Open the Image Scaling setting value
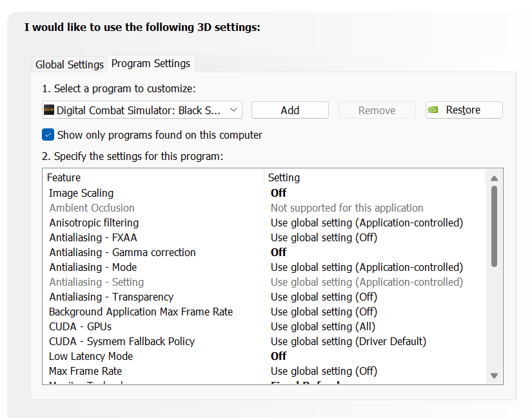The height and width of the screenshot is (418, 532). (x=279, y=193)
